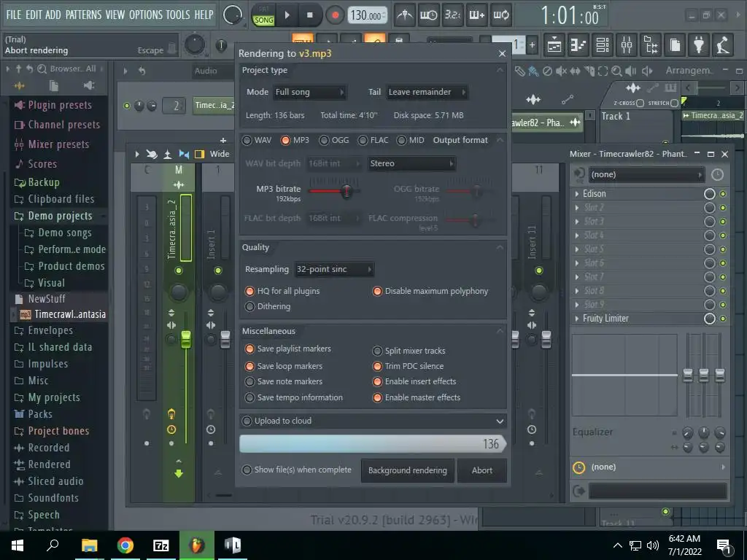Toggle Disable maximum polyphony

tap(430, 291)
